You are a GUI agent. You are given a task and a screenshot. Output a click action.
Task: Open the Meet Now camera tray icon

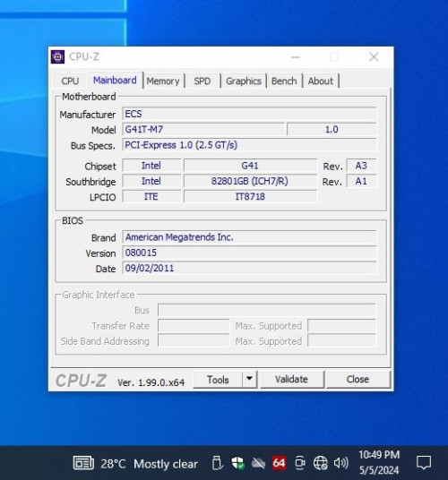(300, 463)
